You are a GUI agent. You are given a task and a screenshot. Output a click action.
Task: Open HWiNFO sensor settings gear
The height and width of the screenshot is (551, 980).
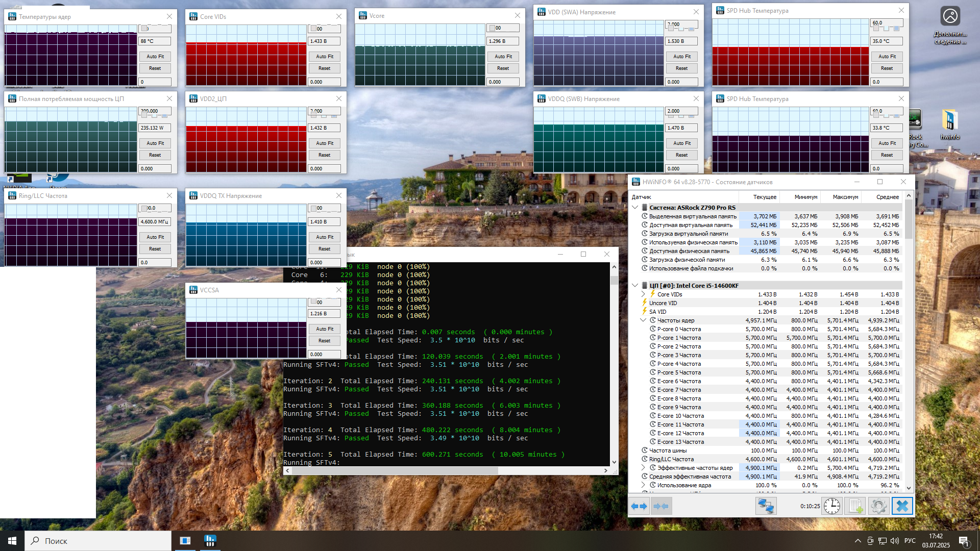(x=878, y=506)
